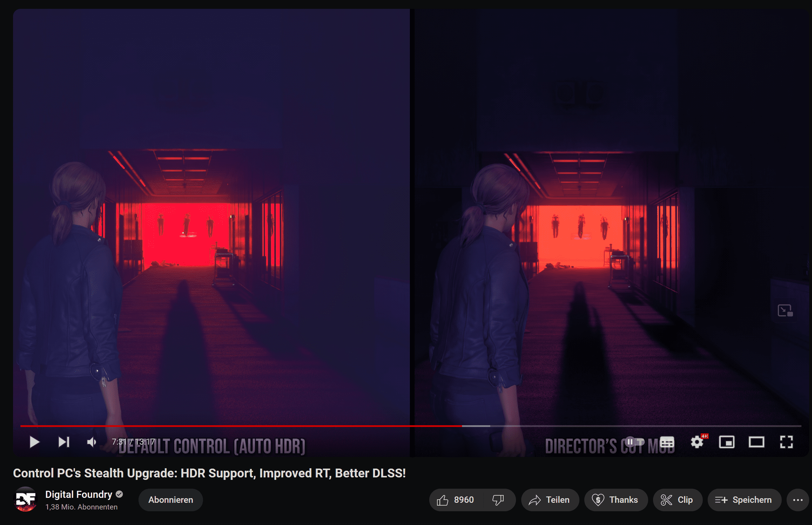Enter fullscreen mode
This screenshot has width=812, height=525.
click(786, 442)
